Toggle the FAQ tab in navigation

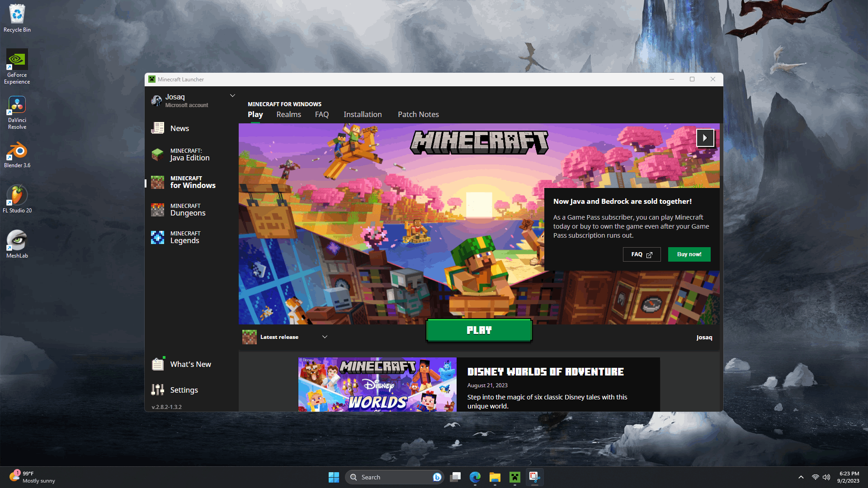(322, 114)
